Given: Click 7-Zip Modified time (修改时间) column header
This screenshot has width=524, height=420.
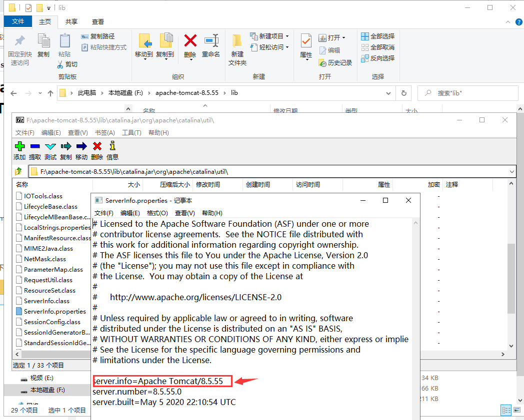Looking at the screenshot, I should click(218, 185).
